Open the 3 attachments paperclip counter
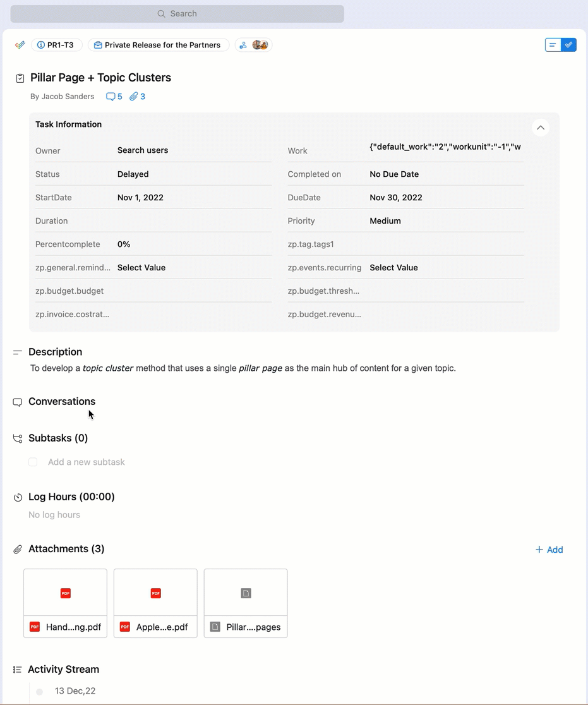 137,97
